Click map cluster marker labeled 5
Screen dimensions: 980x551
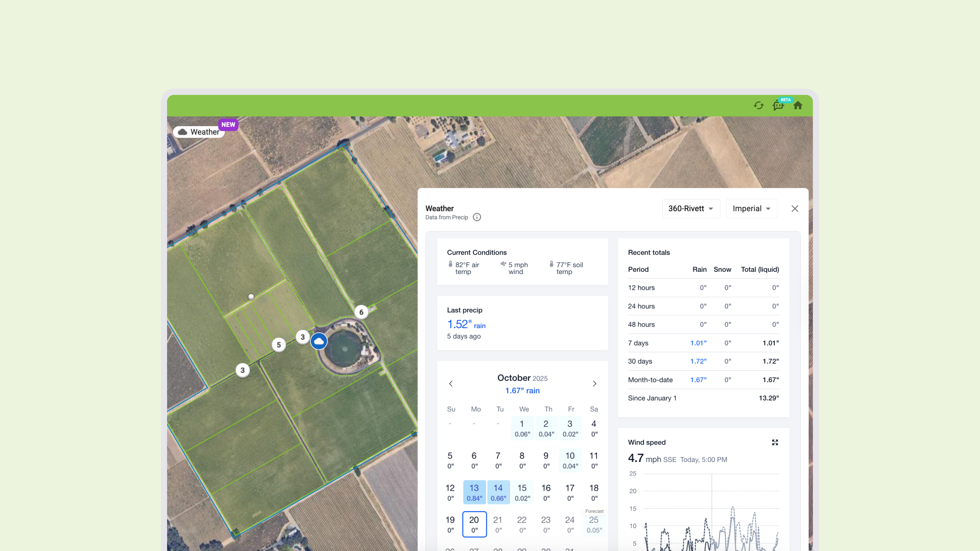coord(278,345)
